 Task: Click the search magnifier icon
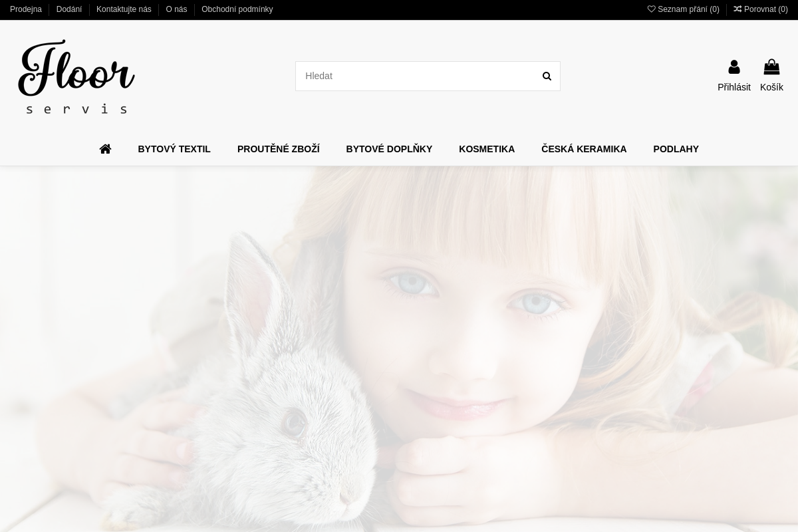pos(547,76)
